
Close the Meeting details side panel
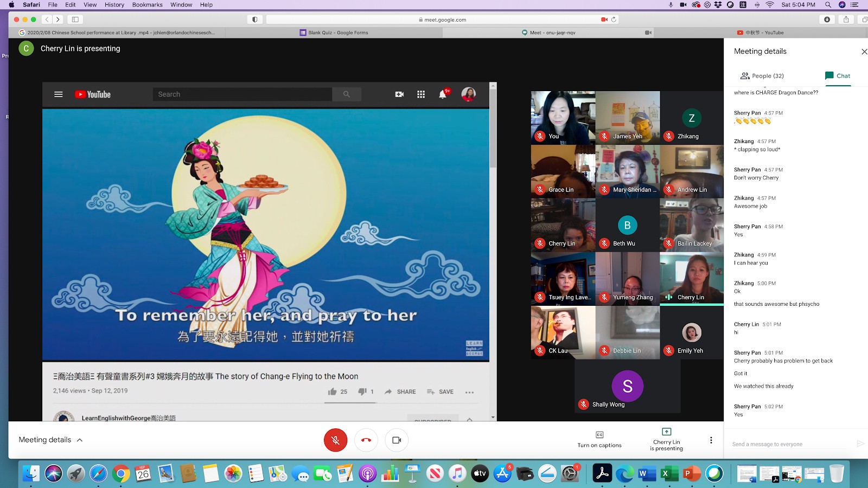click(864, 52)
